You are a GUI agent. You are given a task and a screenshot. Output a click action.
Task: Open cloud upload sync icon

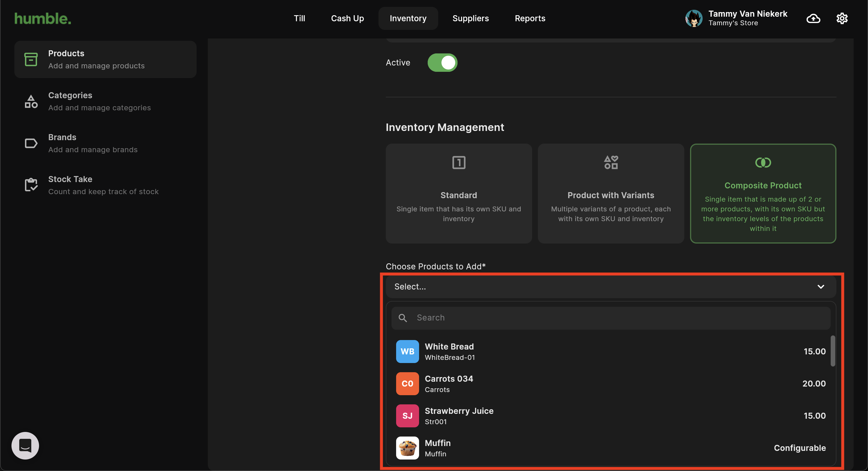(813, 18)
